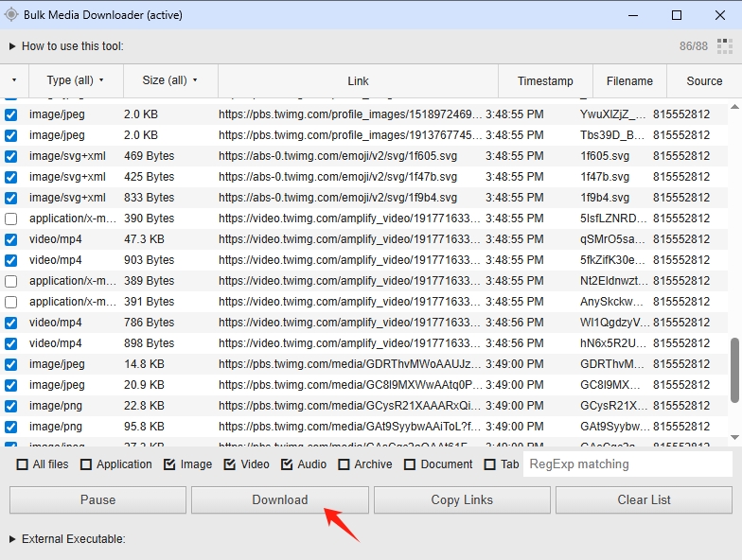The height and width of the screenshot is (560, 742).
Task: Uncheck the 14.8 KB image/jpeg row
Action: point(11,365)
